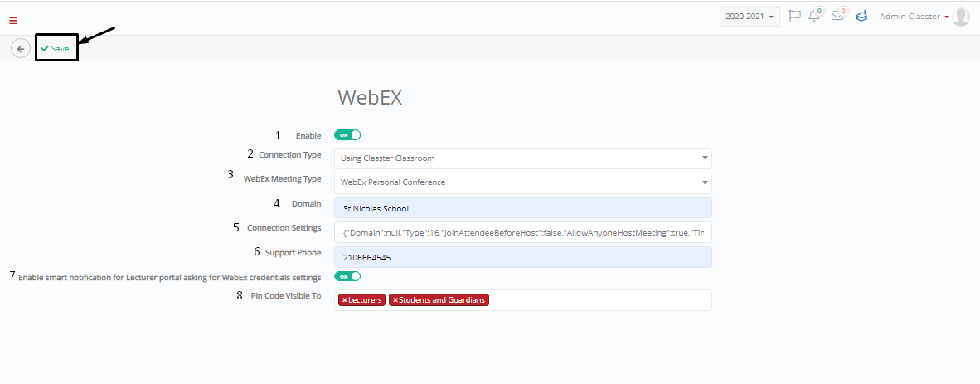Open the envelope messages icon
Image resolution: width=980 pixels, height=384 pixels.
coord(837,17)
